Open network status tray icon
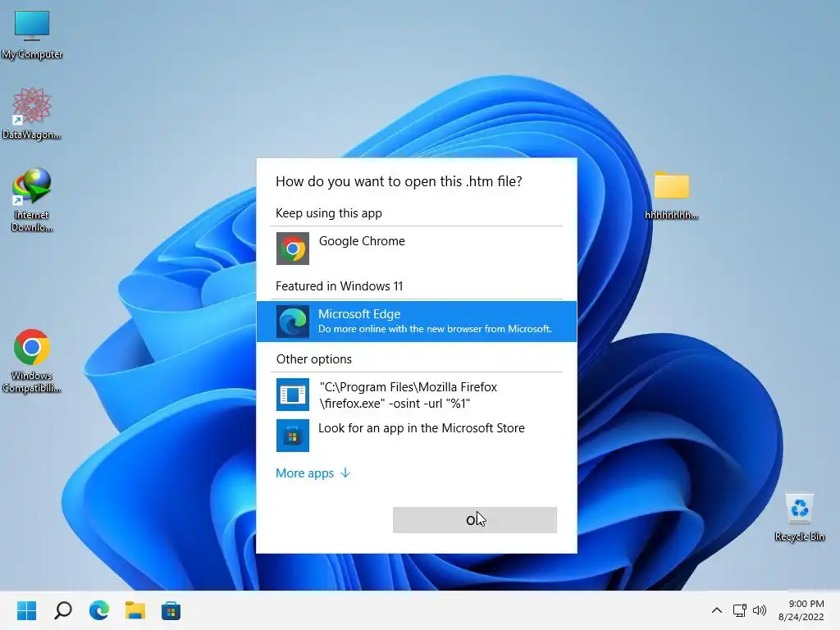Image resolution: width=840 pixels, height=630 pixels. (x=740, y=610)
